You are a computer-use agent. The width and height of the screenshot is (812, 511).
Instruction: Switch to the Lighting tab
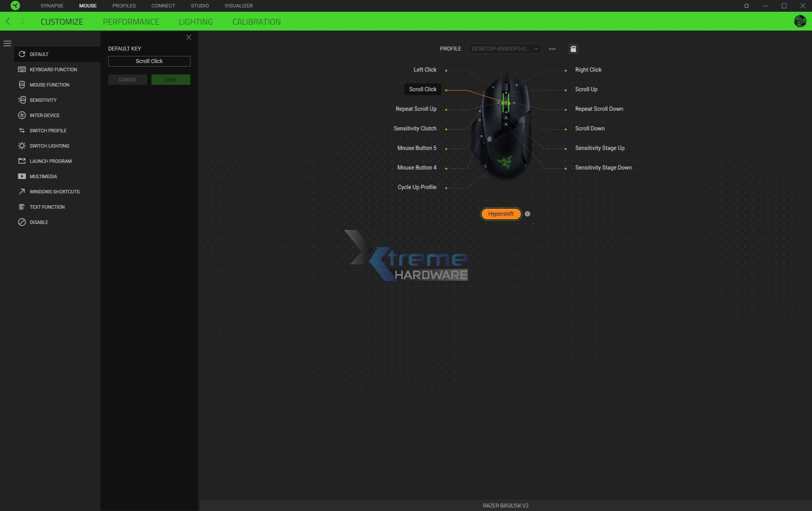pyautogui.click(x=195, y=22)
